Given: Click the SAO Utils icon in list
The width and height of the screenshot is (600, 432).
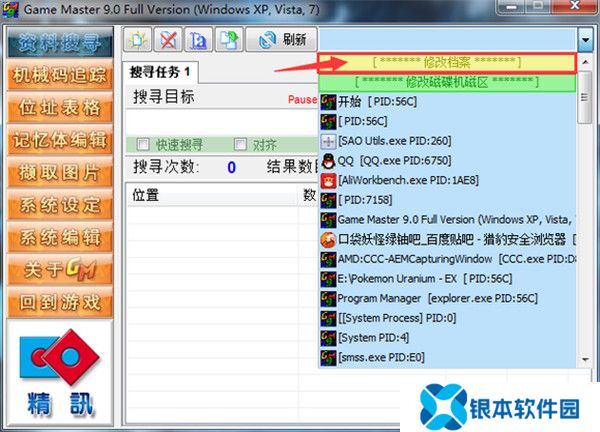Looking at the screenshot, I should point(328,142).
